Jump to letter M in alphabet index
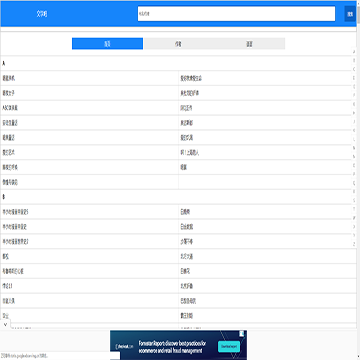360x360 pixels. pos(354,147)
